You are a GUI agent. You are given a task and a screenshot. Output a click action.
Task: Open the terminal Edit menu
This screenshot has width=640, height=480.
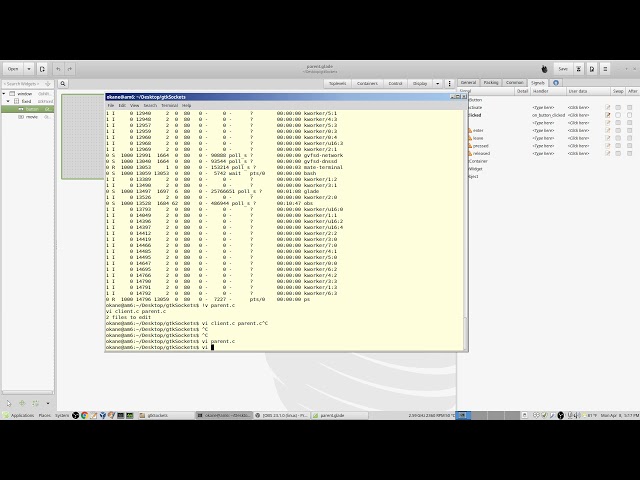122,105
